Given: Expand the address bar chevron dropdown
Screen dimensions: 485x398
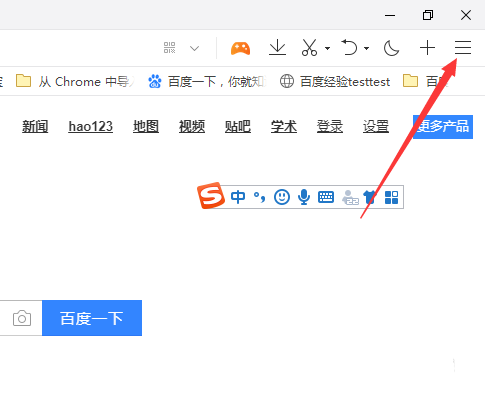Looking at the screenshot, I should [194, 48].
